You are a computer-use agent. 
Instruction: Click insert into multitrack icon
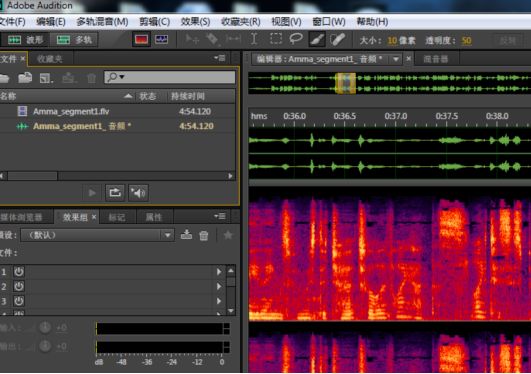pyautogui.click(x=69, y=78)
